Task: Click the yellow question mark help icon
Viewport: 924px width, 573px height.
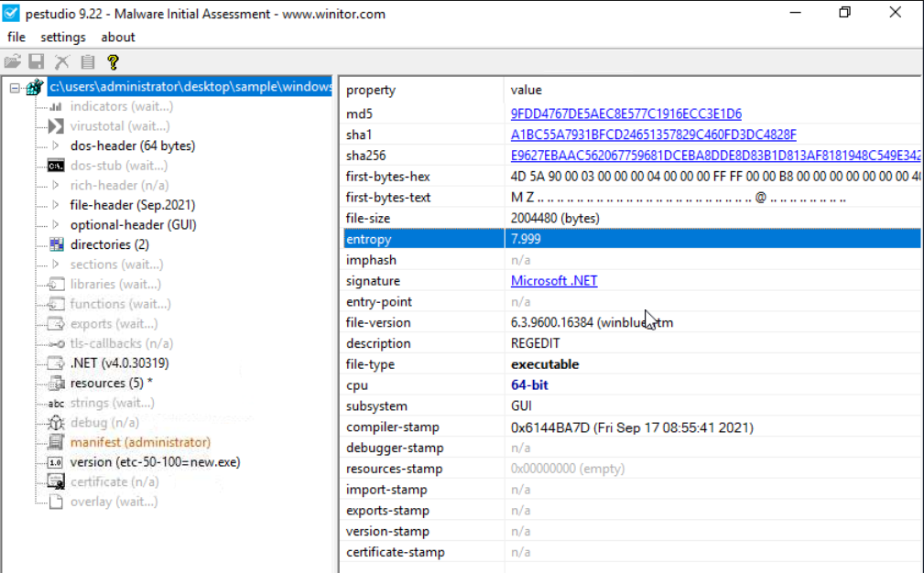Action: [113, 62]
